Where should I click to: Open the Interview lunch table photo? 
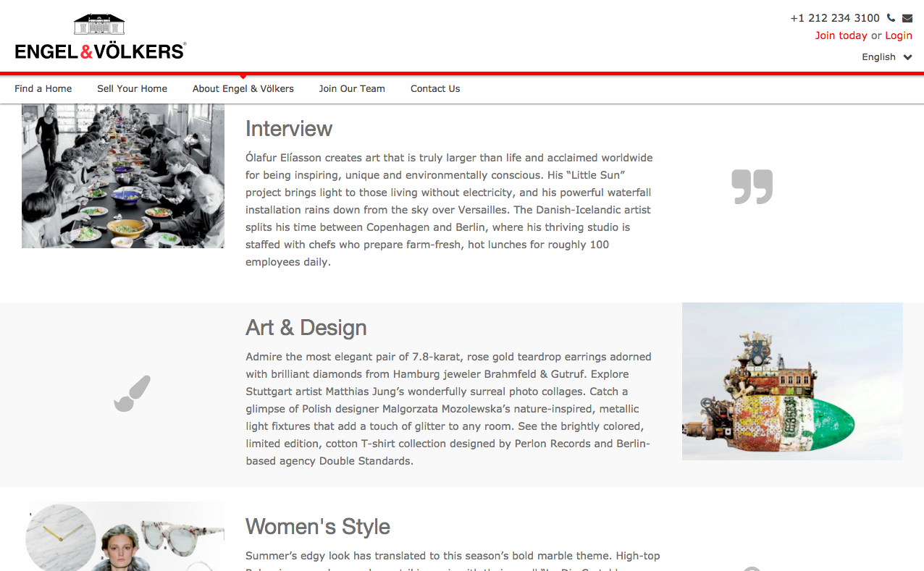123,176
